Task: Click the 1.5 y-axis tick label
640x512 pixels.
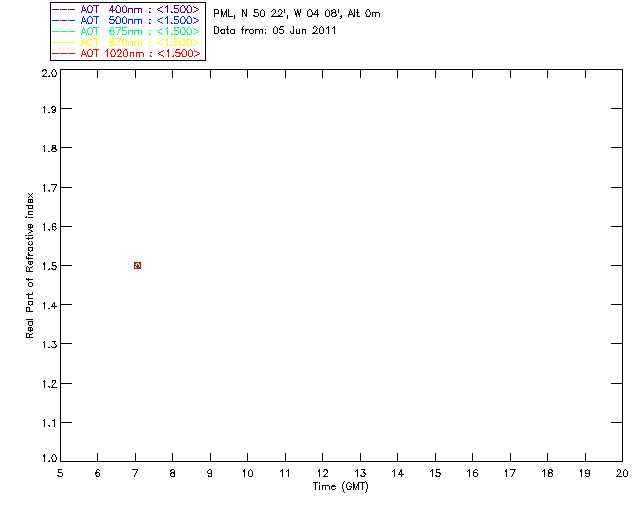Action: point(50,266)
